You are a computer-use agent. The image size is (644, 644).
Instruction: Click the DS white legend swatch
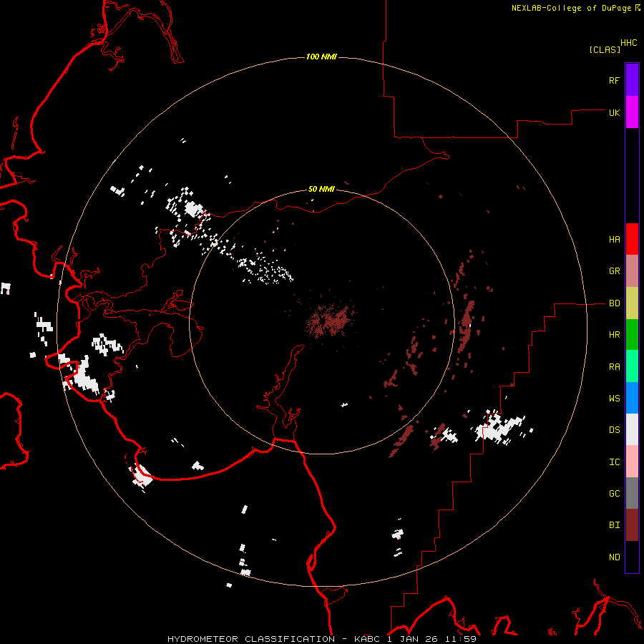pyautogui.click(x=632, y=429)
